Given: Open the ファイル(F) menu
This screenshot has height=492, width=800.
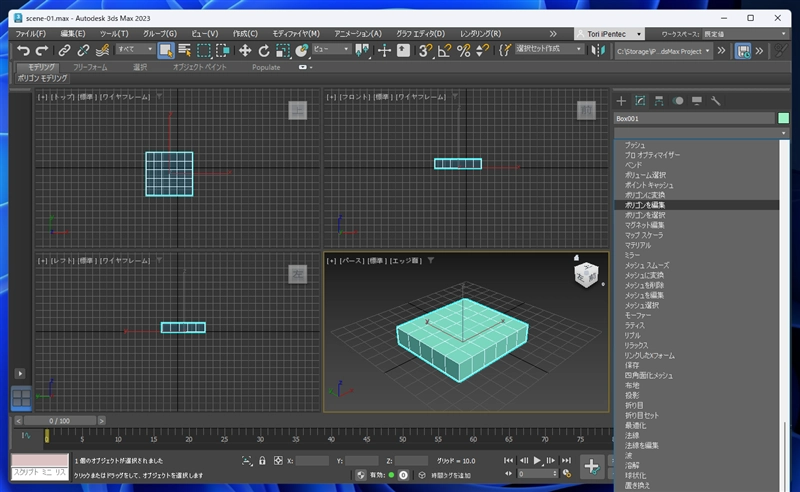Looking at the screenshot, I should (30, 34).
